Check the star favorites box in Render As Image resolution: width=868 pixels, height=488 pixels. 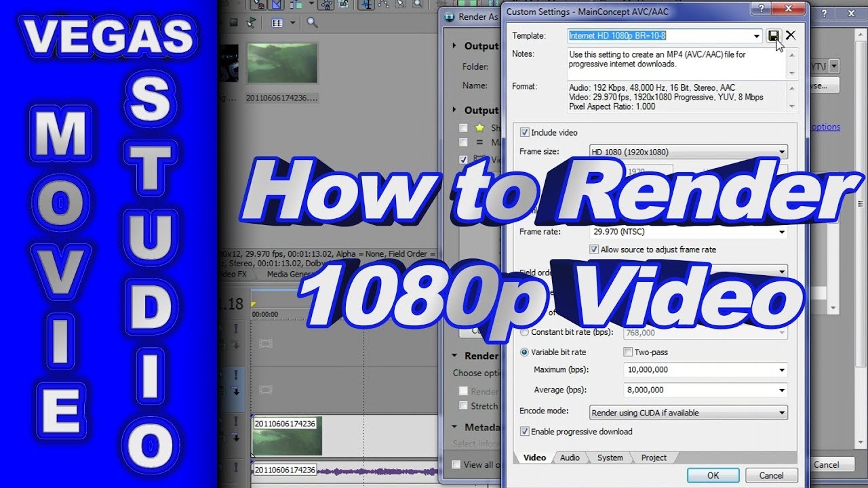tap(463, 127)
